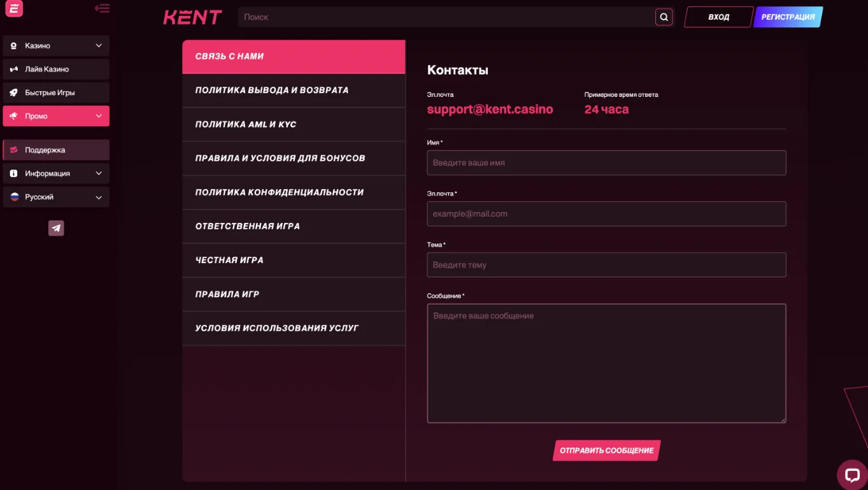Screen dimensions: 868x490
Task: Expand the Казино dropdown chevron
Action: pyautogui.click(x=99, y=46)
